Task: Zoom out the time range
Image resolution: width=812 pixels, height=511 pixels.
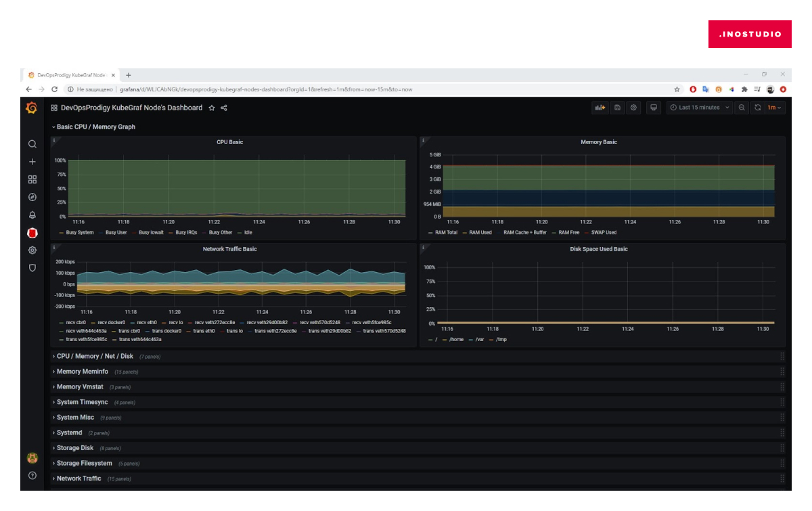Action: [742, 108]
